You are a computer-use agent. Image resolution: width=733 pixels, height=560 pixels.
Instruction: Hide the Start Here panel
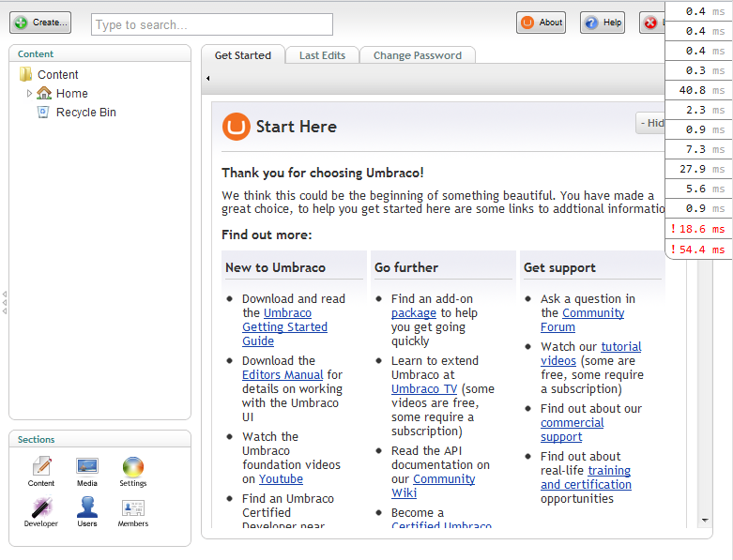[x=650, y=123]
